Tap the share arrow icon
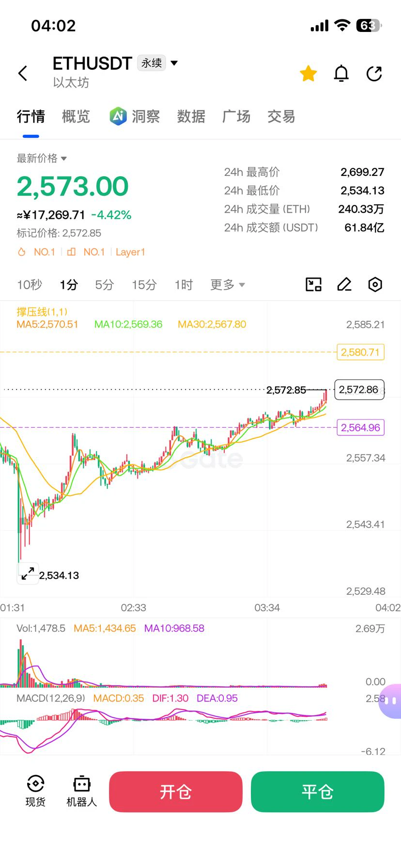This screenshot has width=401, height=868. (374, 74)
